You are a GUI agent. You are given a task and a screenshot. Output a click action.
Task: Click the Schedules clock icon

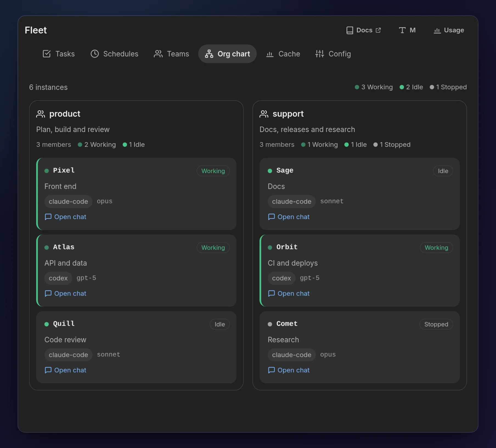(95, 54)
